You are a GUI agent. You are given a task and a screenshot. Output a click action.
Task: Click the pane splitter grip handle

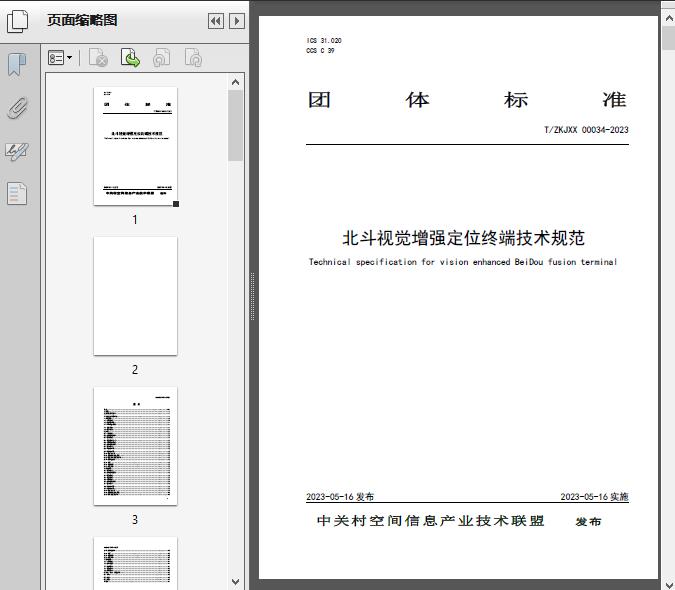coord(253,297)
